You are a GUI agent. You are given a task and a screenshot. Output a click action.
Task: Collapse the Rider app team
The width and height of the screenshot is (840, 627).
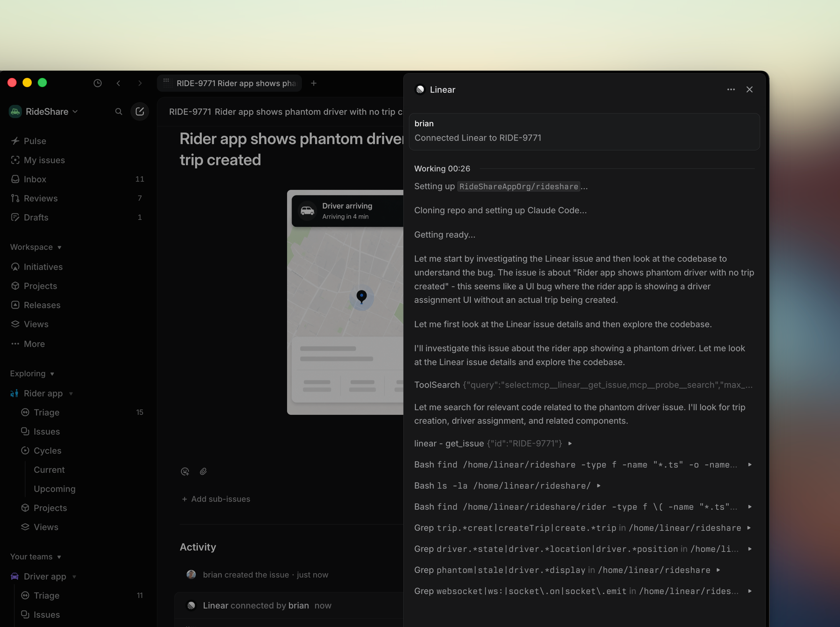click(71, 394)
